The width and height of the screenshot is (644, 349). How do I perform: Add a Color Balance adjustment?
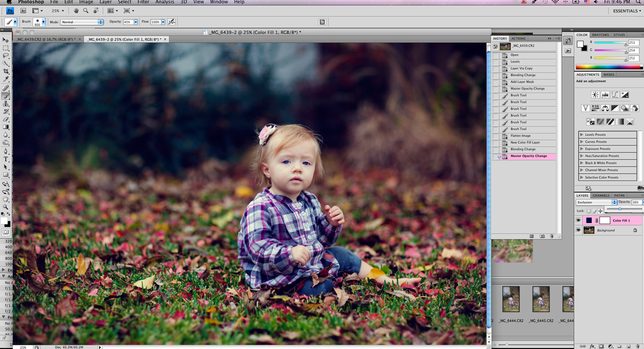605,108
